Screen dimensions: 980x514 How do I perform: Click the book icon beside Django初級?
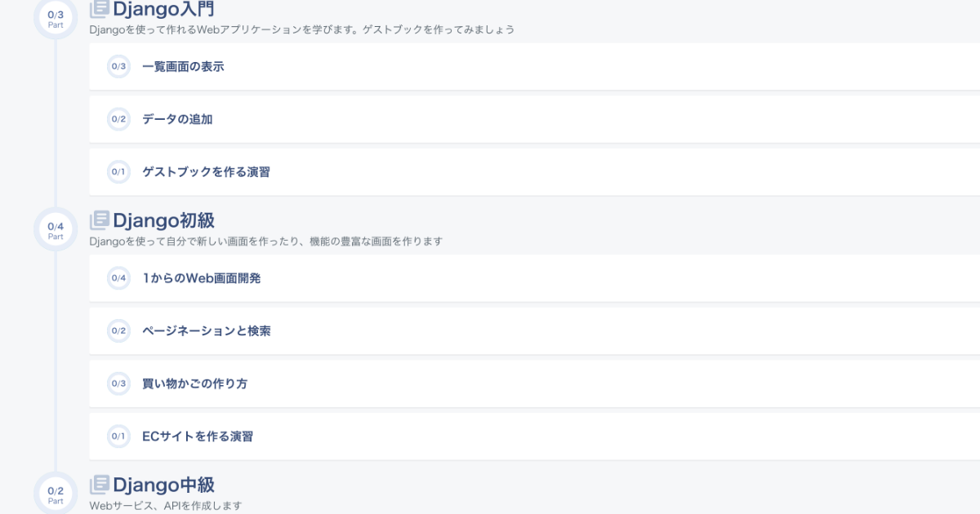[99, 220]
